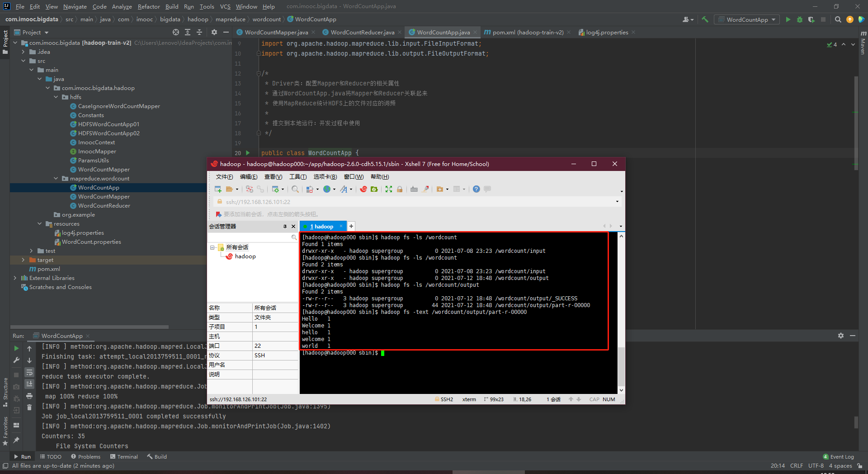Expand External Libraries node
This screenshot has width=868, height=474.
(15, 278)
